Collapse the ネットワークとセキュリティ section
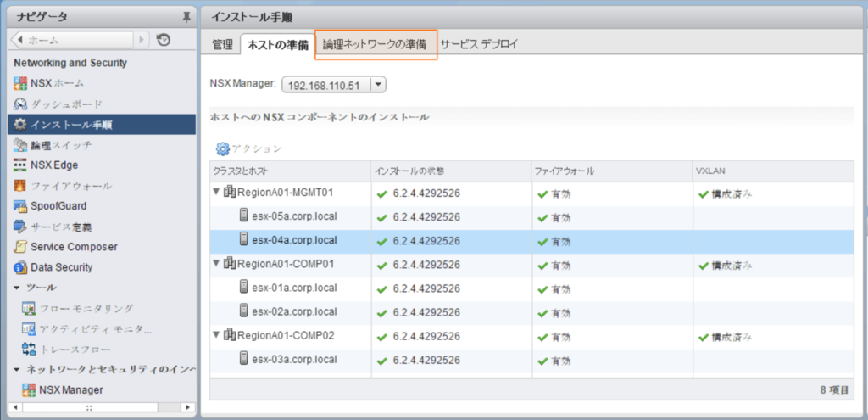Image resolution: width=868 pixels, height=420 pixels. click(x=17, y=370)
